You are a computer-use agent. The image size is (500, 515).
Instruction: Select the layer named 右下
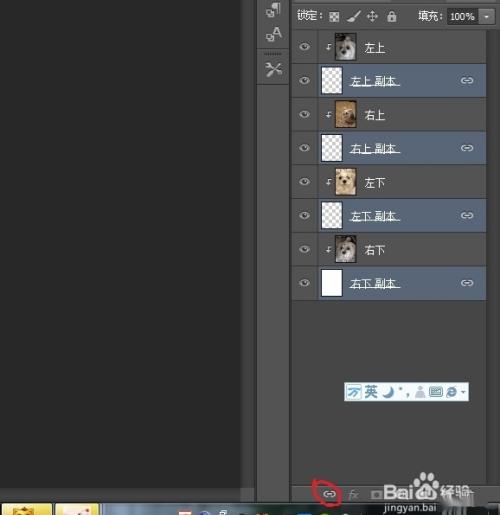375,250
